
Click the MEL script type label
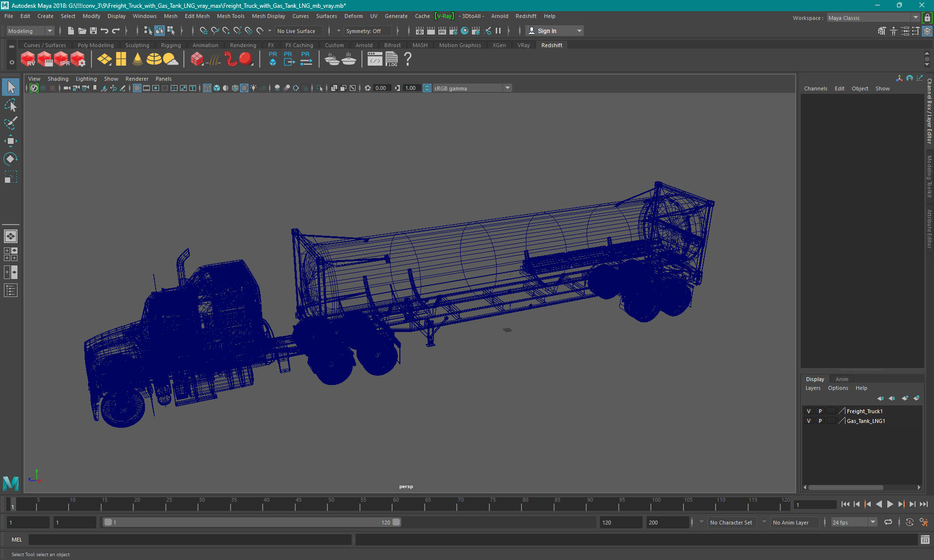coord(17,540)
